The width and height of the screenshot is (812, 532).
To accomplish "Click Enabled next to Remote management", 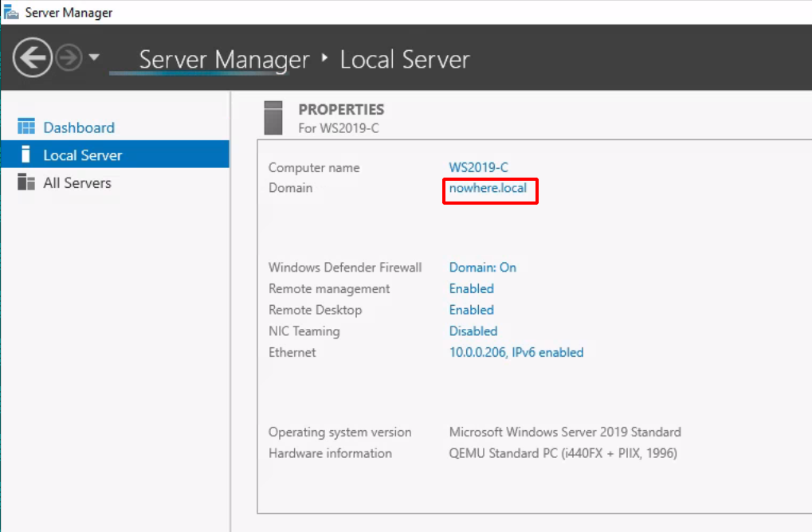I will click(x=471, y=288).
